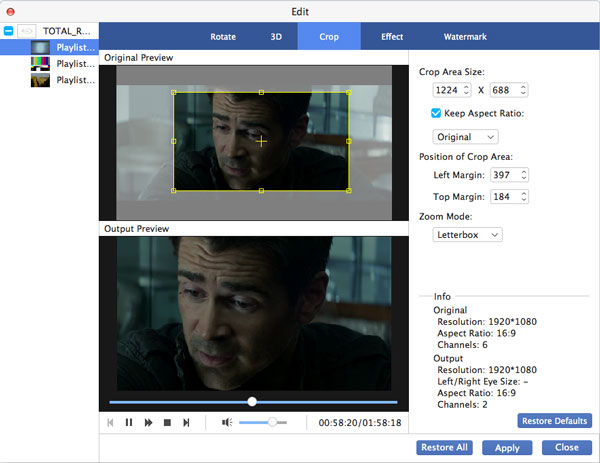Click Restore Defaults button
This screenshot has width=600, height=463.
pyautogui.click(x=554, y=421)
